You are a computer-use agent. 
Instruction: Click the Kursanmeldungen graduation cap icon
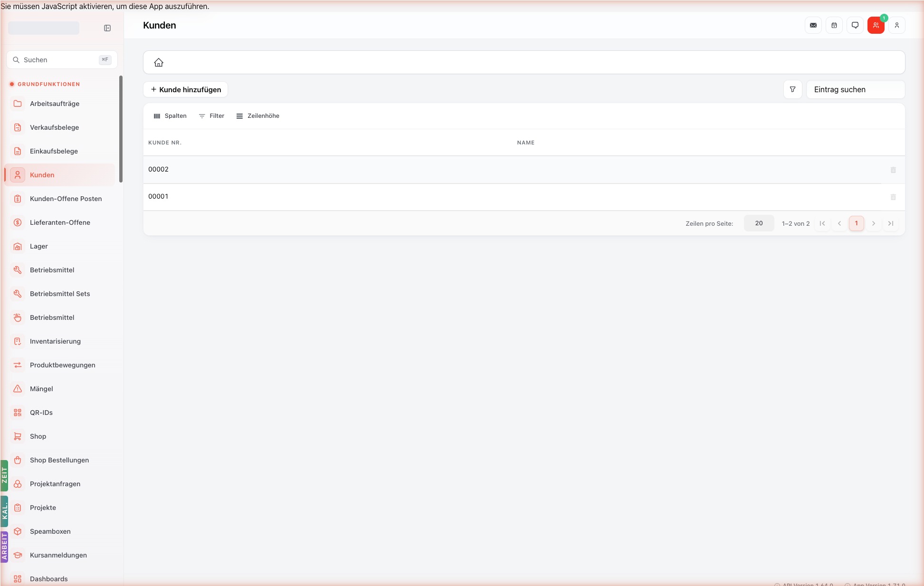tap(18, 555)
